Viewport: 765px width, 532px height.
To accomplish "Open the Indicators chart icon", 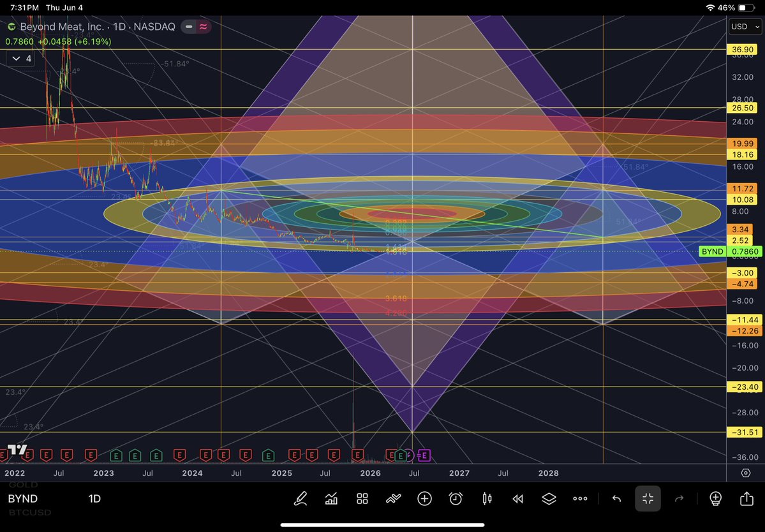I will (331, 498).
